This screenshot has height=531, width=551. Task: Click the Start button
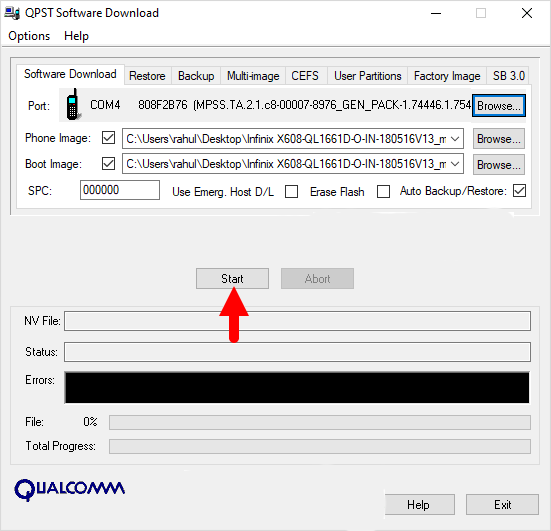click(x=232, y=279)
